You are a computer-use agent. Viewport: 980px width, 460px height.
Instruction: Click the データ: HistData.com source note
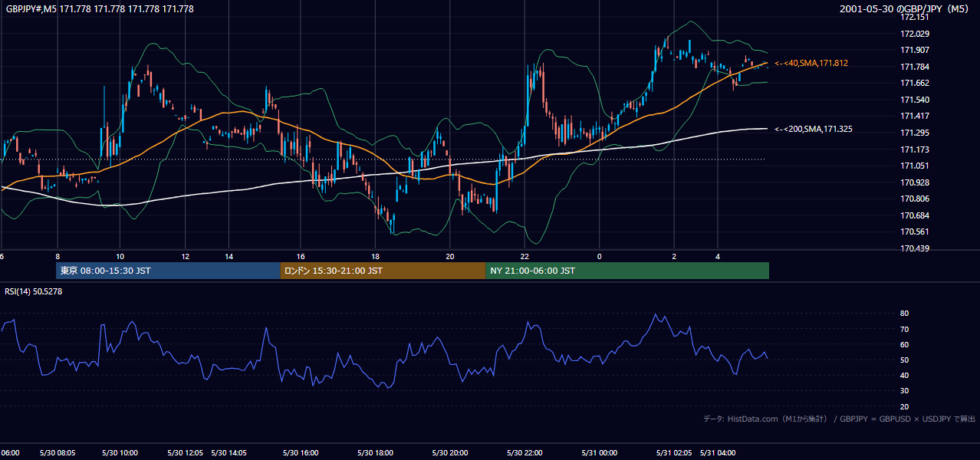(840, 419)
